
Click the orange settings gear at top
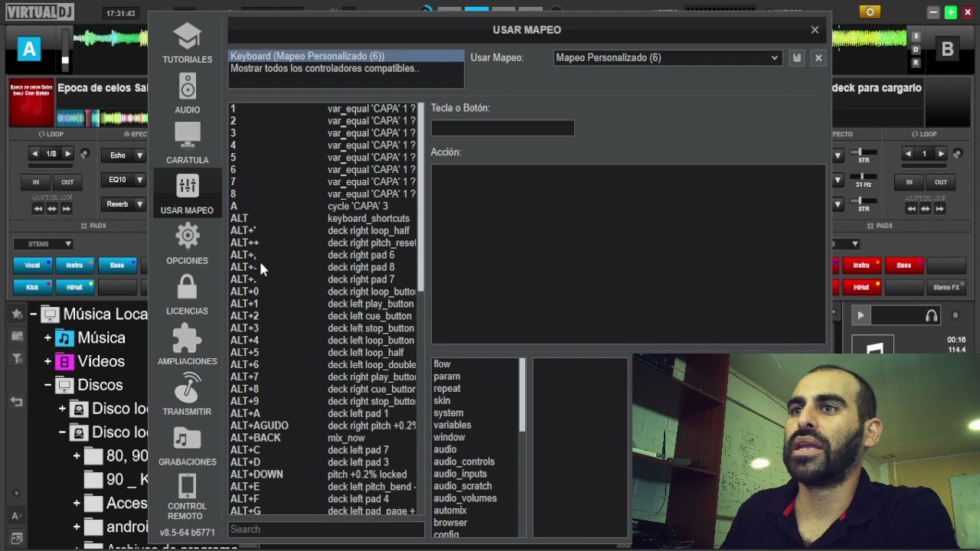click(869, 11)
